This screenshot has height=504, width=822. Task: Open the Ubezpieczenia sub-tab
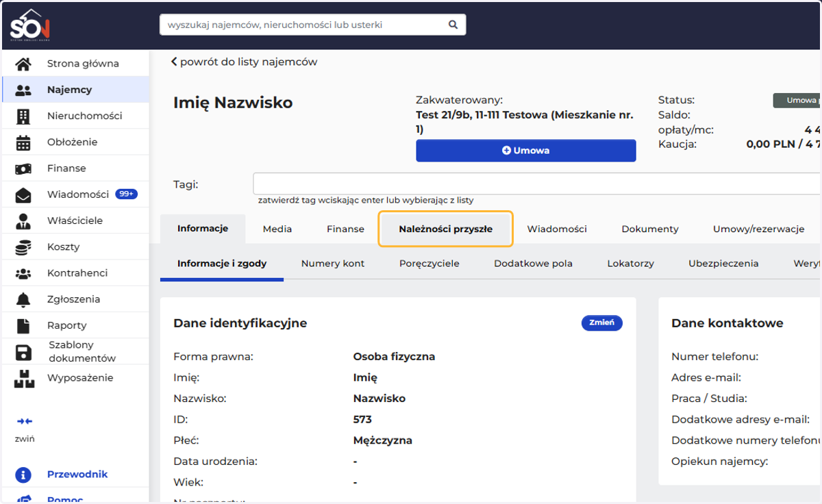[723, 263]
